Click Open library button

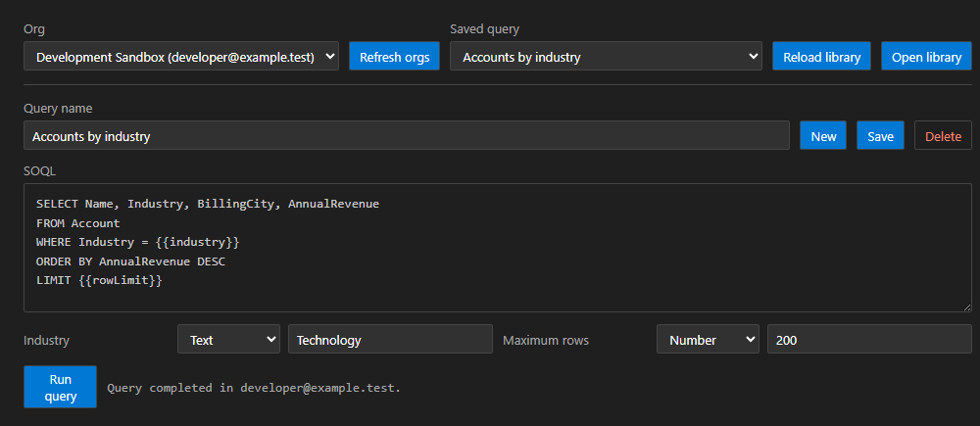click(x=926, y=56)
